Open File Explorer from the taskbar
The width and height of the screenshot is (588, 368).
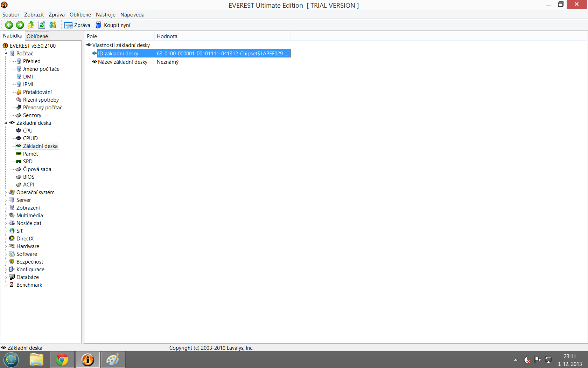point(36,360)
